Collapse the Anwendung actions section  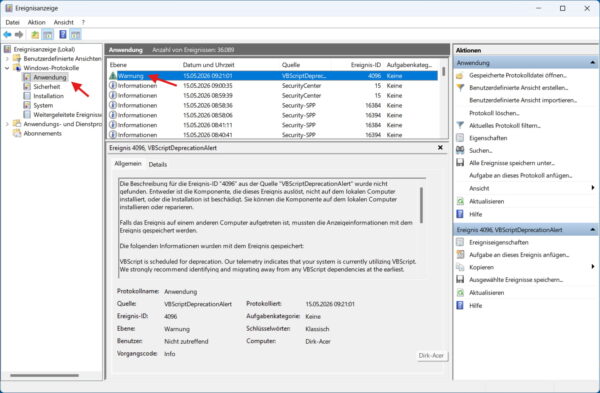[593, 63]
